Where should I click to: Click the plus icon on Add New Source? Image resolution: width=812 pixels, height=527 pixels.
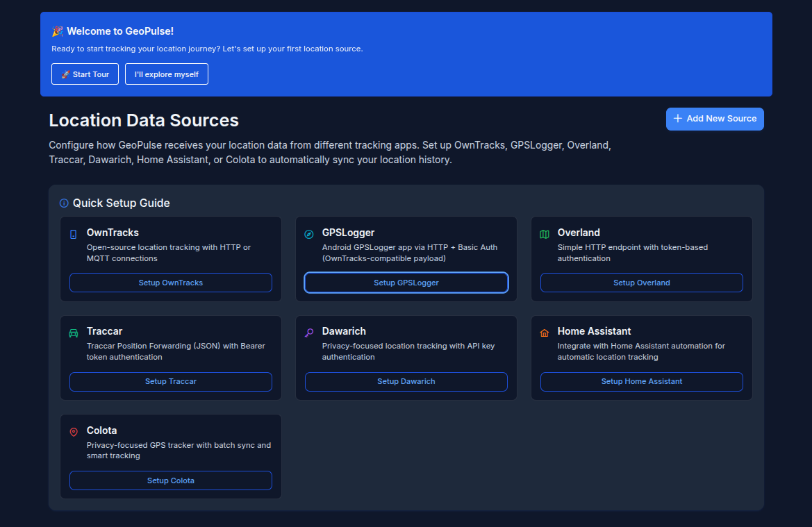point(677,119)
